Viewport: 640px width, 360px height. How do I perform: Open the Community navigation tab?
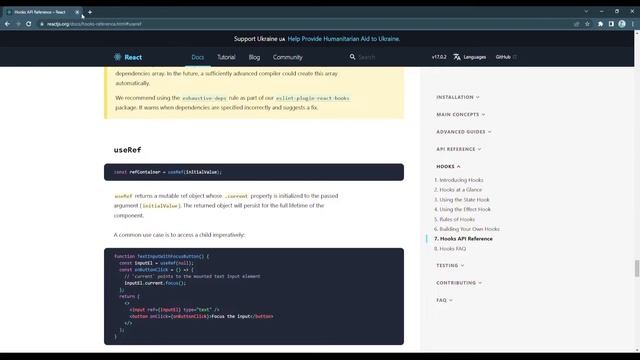[288, 57]
